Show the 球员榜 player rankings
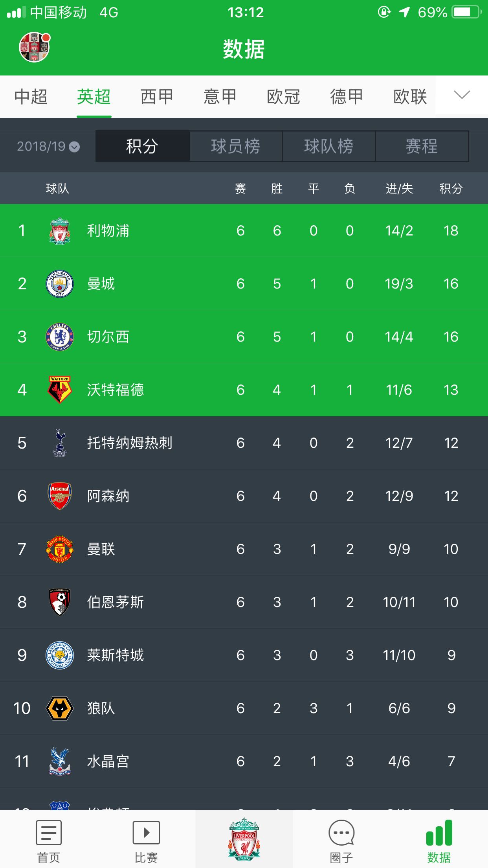The height and width of the screenshot is (868, 488). pos(235,147)
